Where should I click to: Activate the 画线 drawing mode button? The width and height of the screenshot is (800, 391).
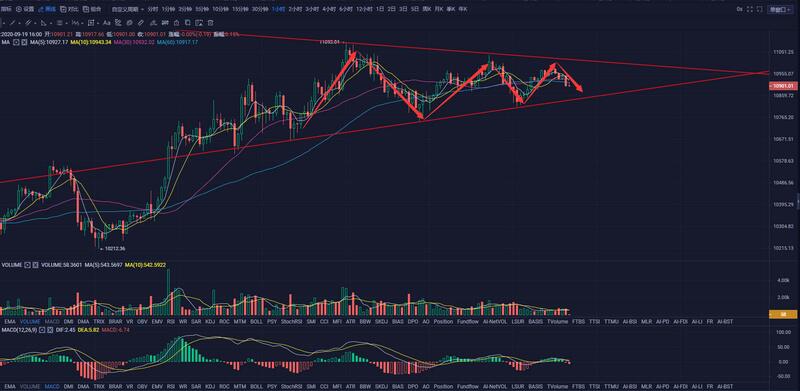tap(47, 9)
